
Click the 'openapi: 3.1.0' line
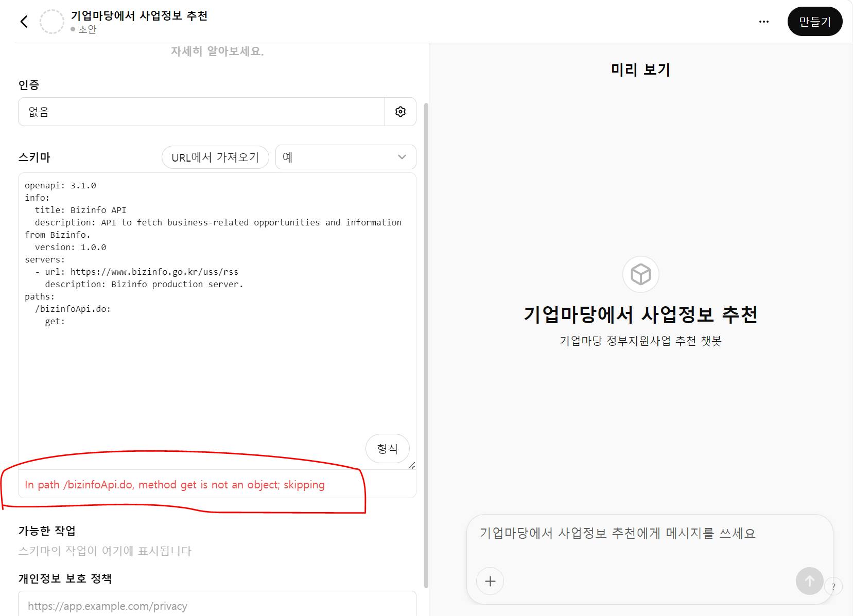[60, 185]
